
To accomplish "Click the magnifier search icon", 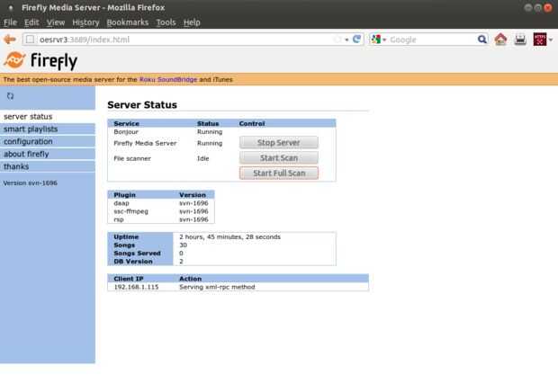I will (481, 39).
